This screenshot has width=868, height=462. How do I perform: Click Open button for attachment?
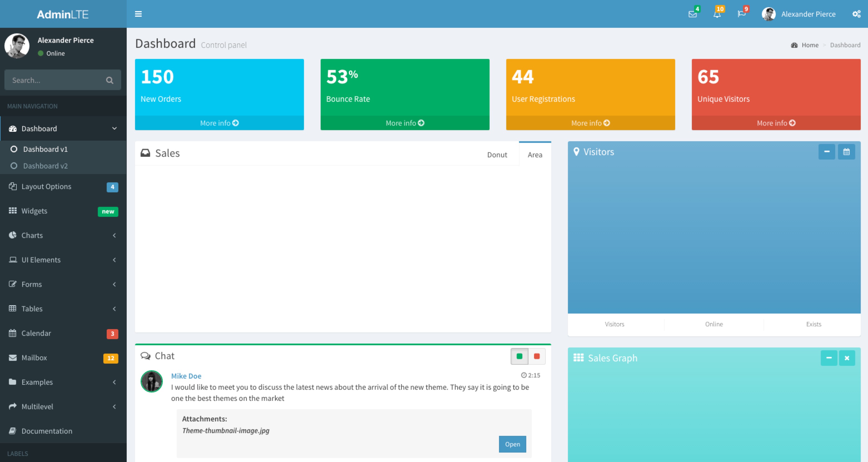click(x=512, y=444)
